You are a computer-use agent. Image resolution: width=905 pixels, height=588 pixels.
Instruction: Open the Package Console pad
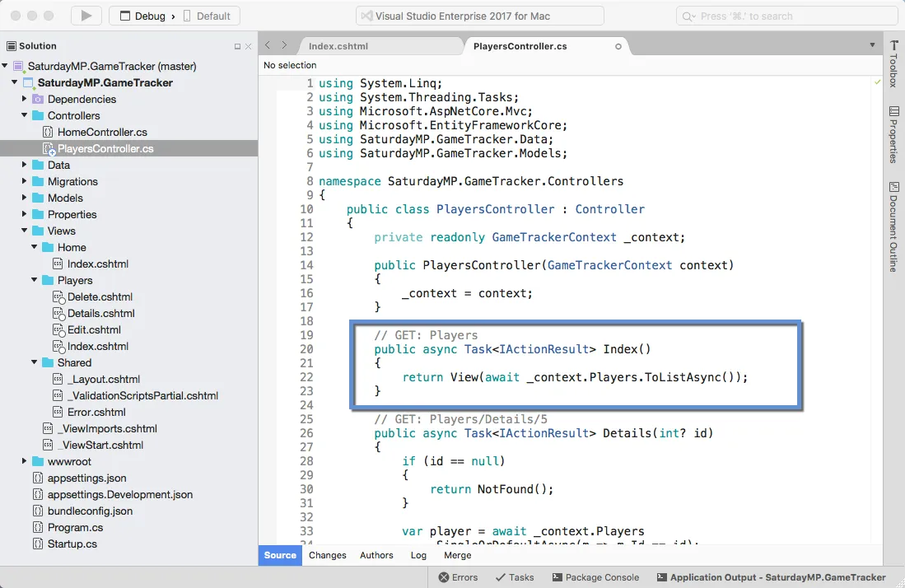(x=595, y=577)
